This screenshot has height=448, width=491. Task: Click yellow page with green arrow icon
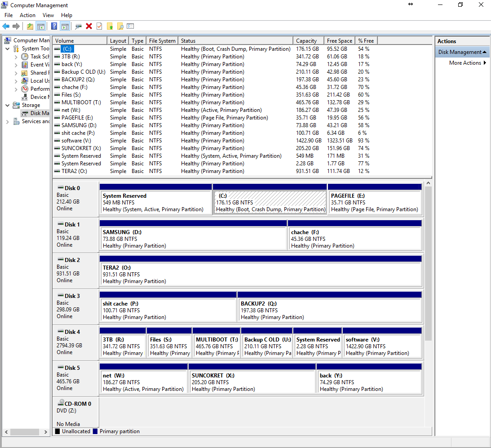[110, 27]
